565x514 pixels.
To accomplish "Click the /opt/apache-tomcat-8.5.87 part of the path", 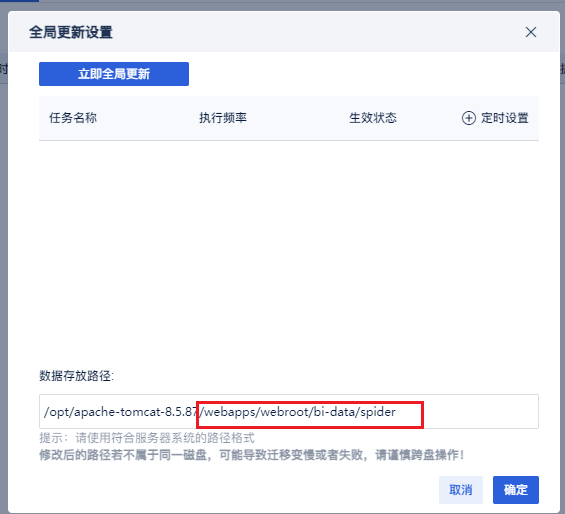I will (x=121, y=412).
